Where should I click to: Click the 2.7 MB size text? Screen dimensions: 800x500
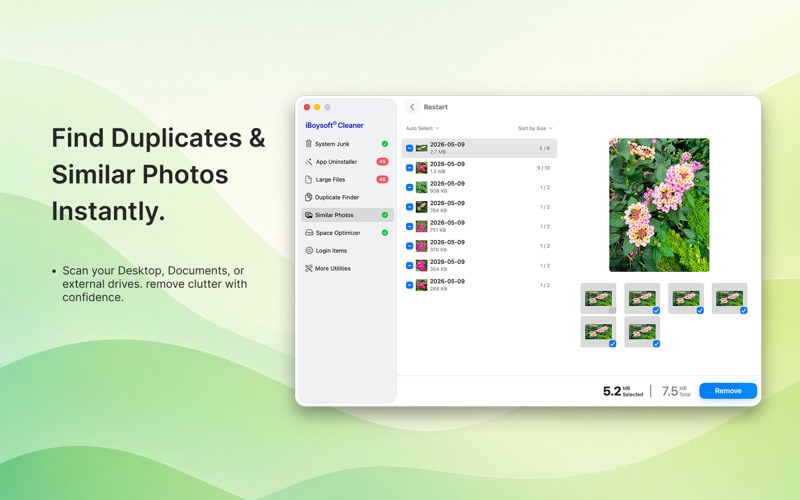coord(438,152)
